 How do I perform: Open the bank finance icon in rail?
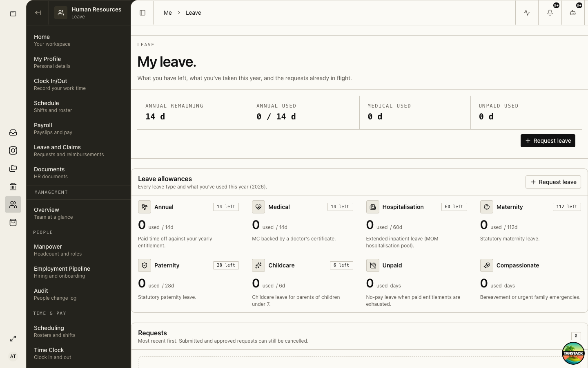tap(13, 186)
